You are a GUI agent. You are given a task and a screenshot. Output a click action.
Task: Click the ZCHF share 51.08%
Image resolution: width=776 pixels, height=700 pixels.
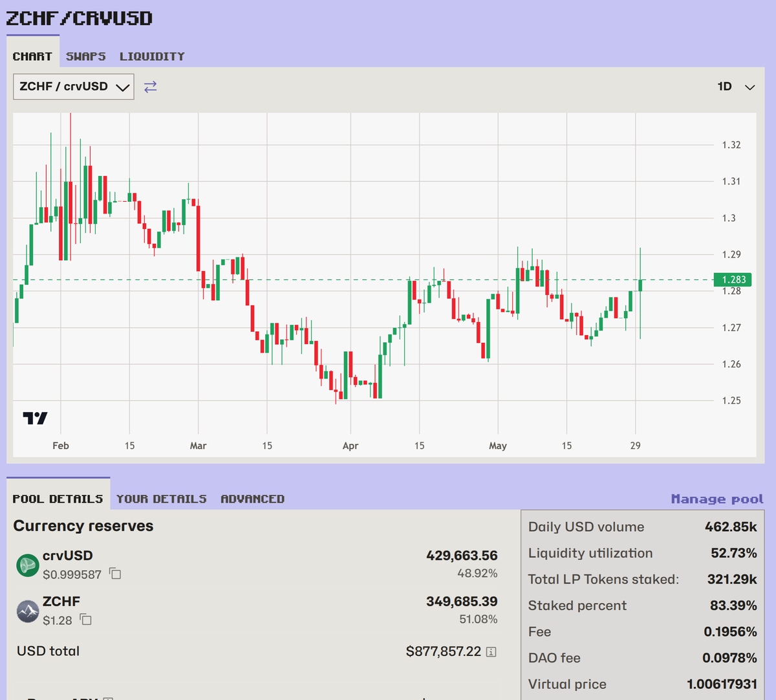(x=478, y=619)
